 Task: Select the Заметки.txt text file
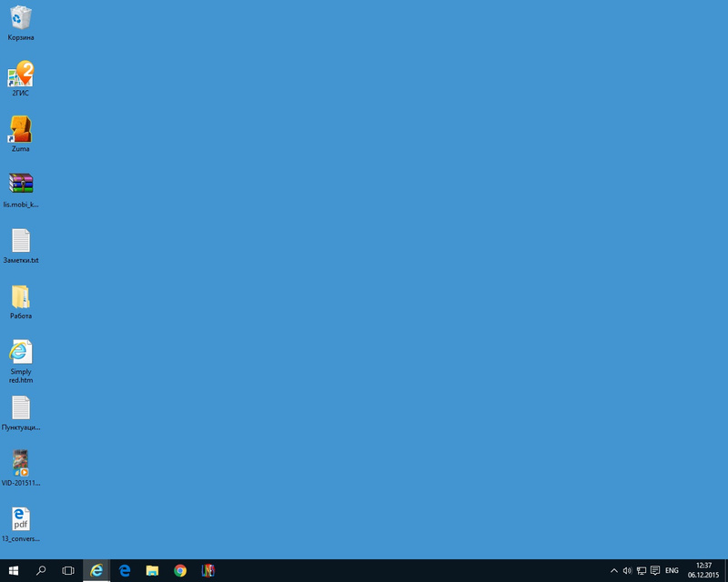point(21,246)
